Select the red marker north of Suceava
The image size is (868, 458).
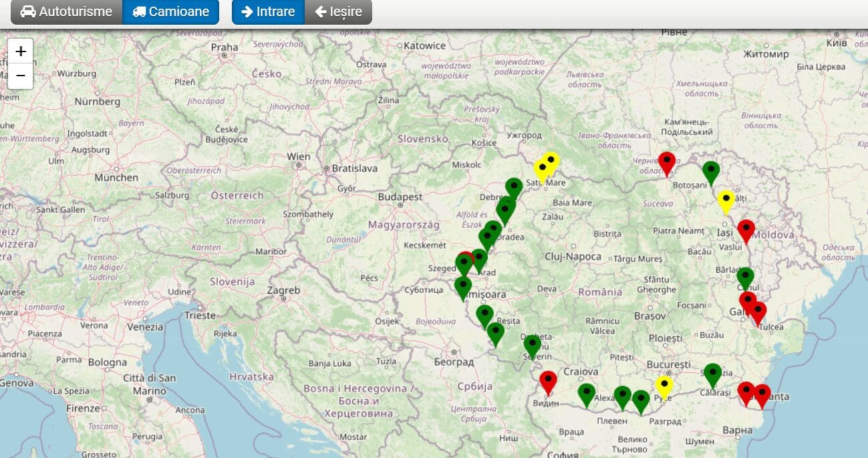[x=666, y=162]
